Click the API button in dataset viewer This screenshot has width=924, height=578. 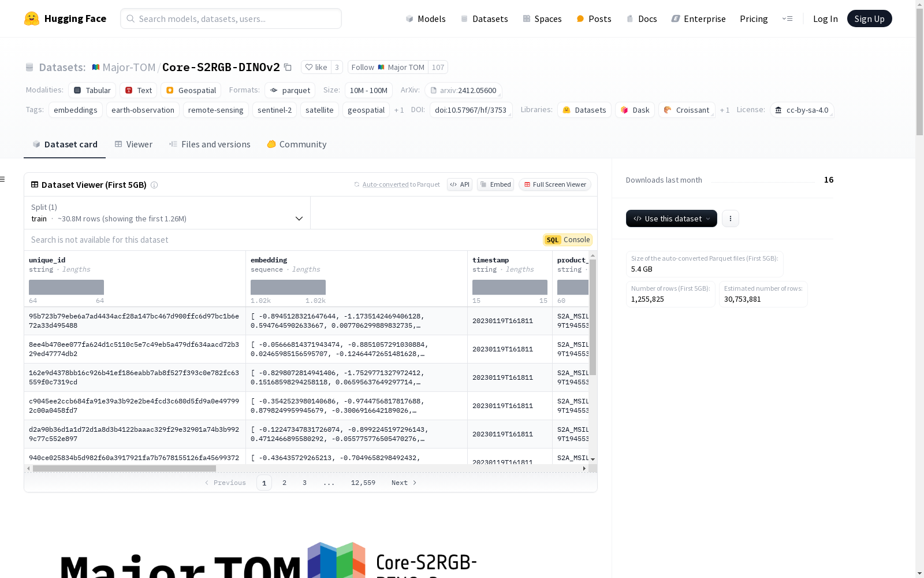460,184
